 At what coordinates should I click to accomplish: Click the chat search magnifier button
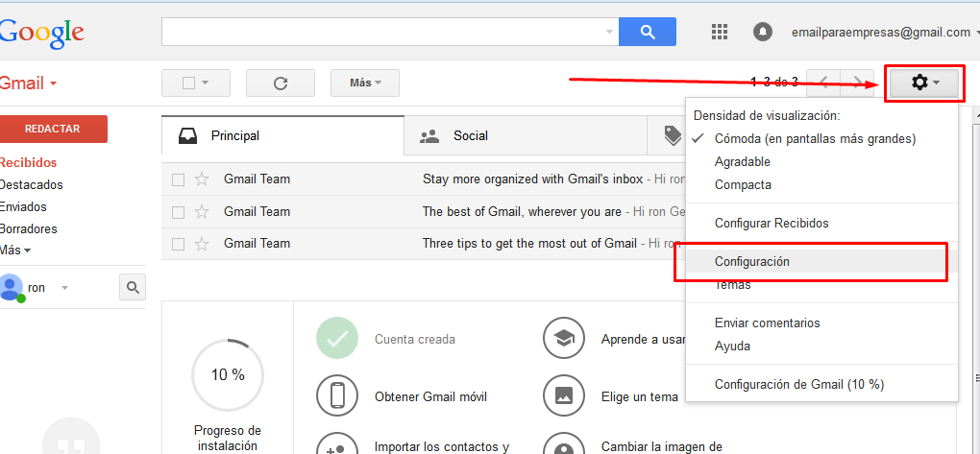click(133, 287)
